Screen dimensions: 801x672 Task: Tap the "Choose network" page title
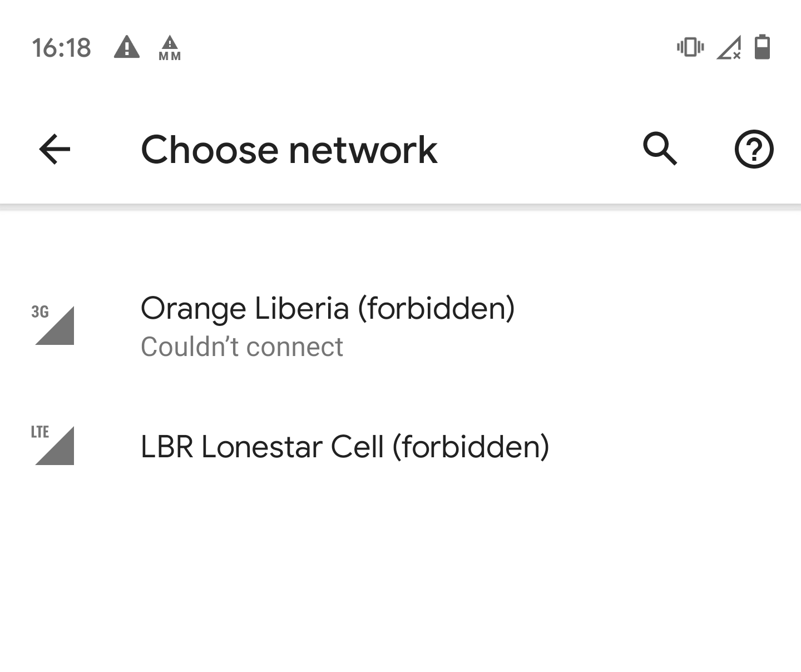[289, 150]
